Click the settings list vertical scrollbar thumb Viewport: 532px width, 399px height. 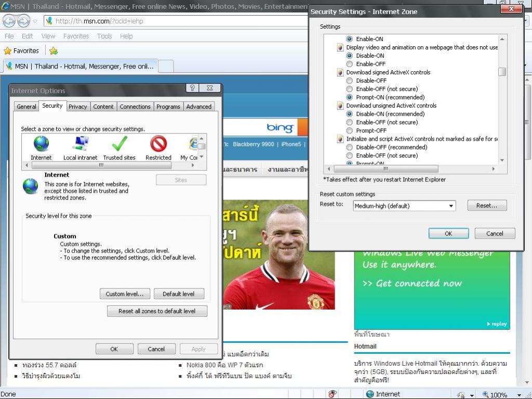tap(502, 72)
